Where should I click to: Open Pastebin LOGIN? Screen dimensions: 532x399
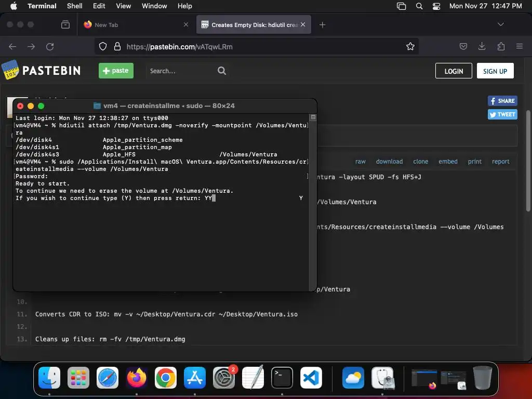[454, 71]
